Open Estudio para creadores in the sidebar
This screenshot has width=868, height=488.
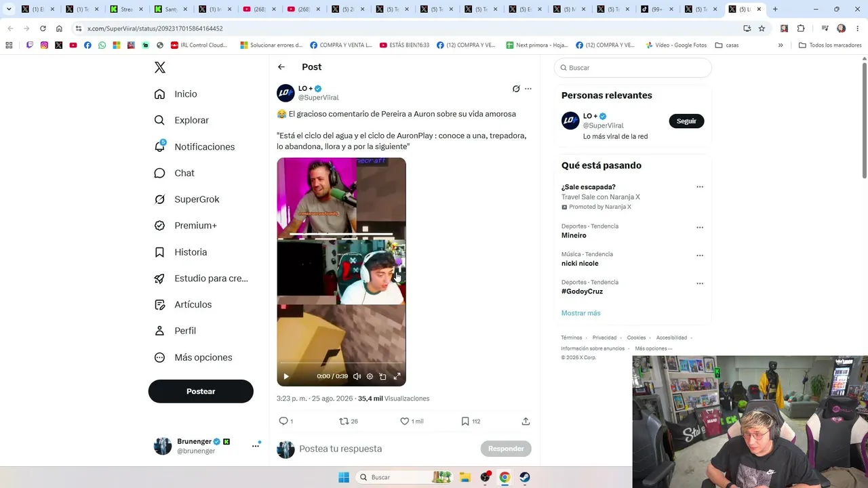coord(201,279)
